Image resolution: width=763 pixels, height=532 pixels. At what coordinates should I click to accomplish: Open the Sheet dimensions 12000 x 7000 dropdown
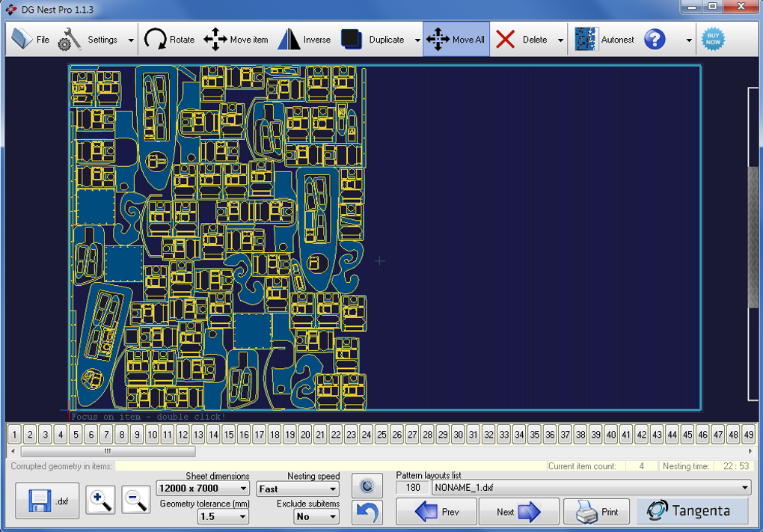[203, 488]
